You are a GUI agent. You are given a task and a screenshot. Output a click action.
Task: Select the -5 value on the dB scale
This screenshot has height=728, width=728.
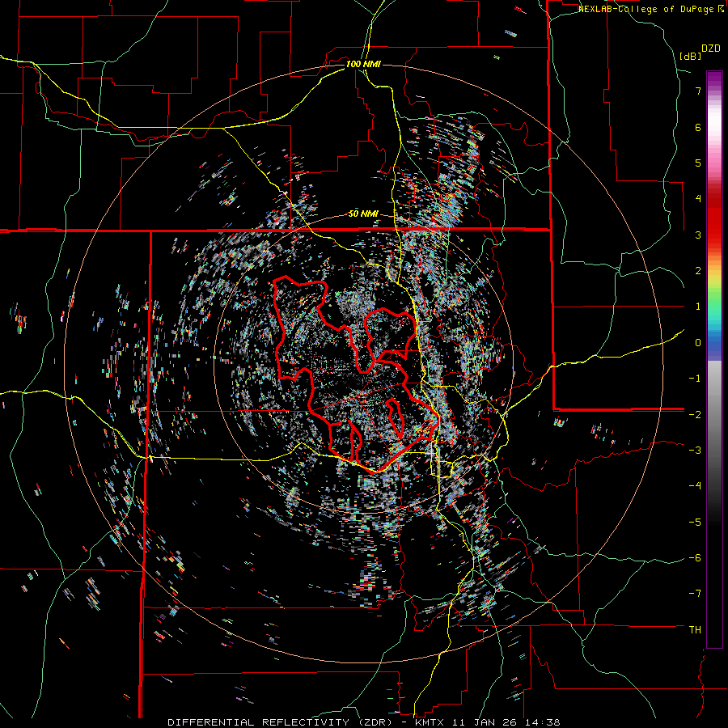pyautogui.click(x=695, y=523)
